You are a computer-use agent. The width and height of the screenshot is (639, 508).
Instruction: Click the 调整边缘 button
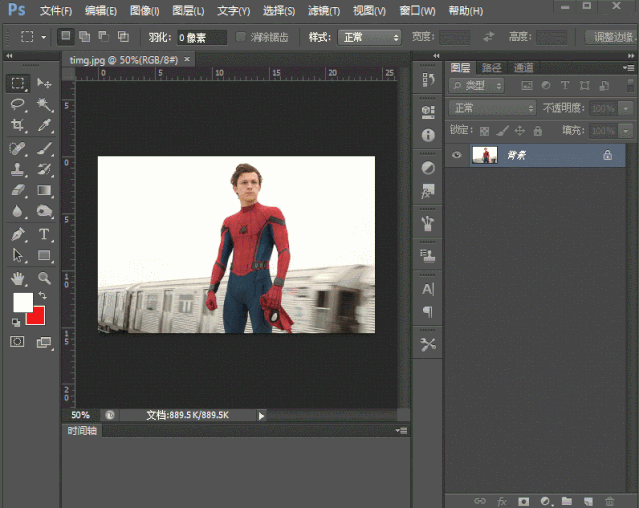(611, 37)
